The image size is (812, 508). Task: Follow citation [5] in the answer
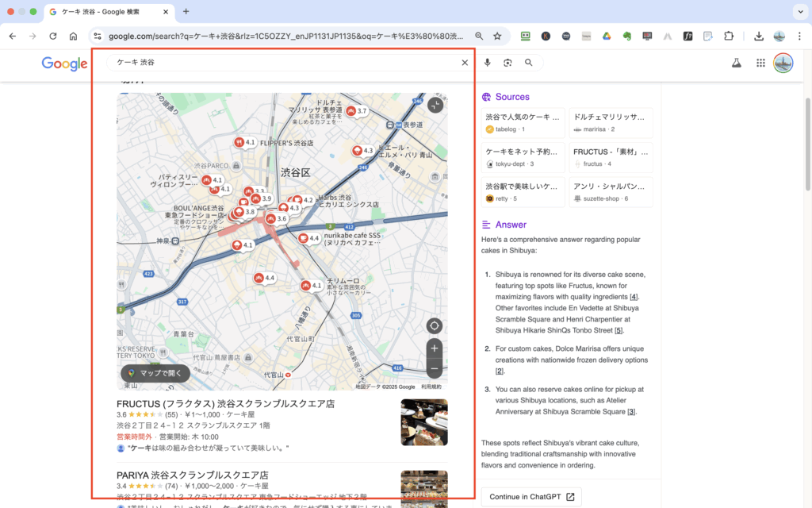tap(619, 331)
